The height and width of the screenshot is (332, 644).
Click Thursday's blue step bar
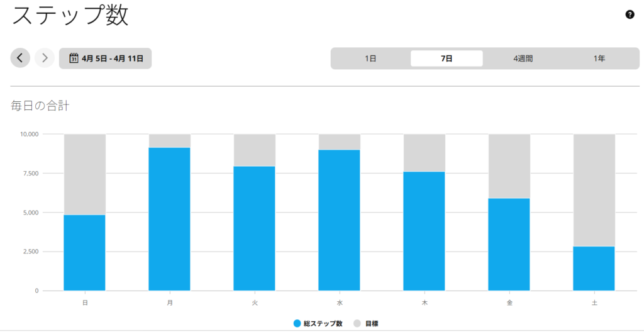tap(425, 231)
